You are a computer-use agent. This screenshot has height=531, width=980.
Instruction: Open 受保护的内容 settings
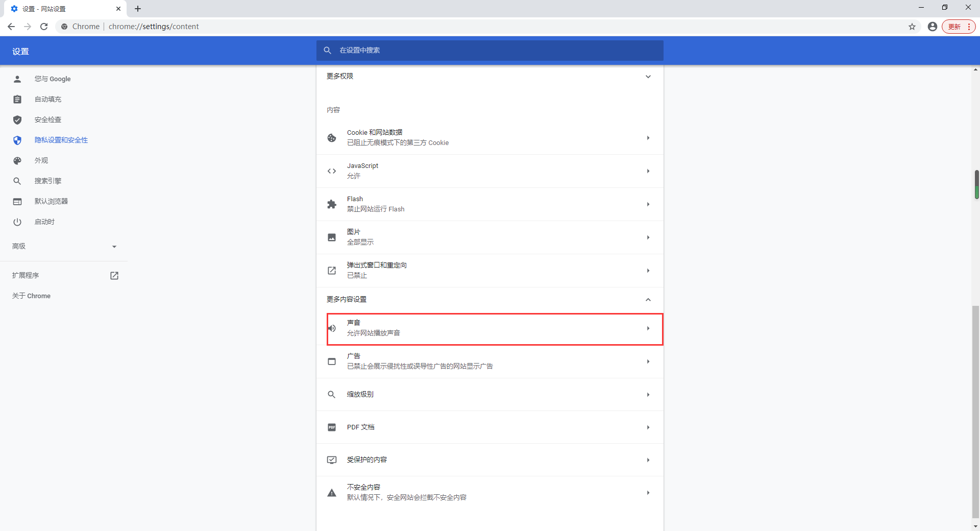[x=490, y=460]
